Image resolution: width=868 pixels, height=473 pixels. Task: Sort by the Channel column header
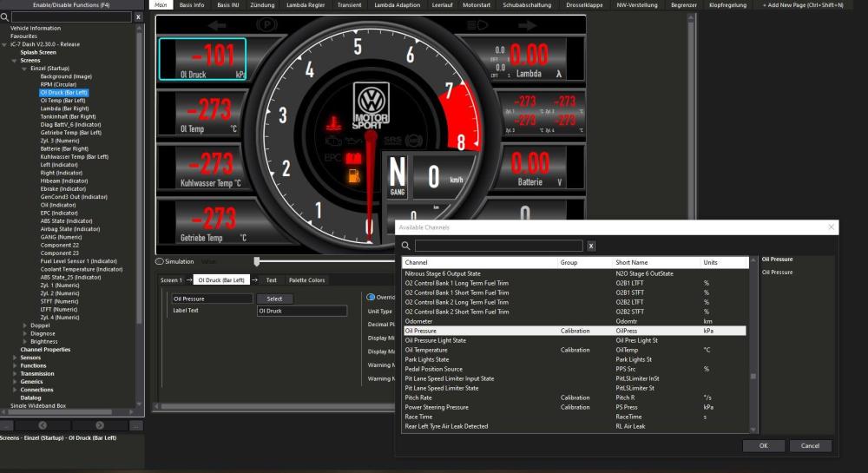tap(416, 262)
